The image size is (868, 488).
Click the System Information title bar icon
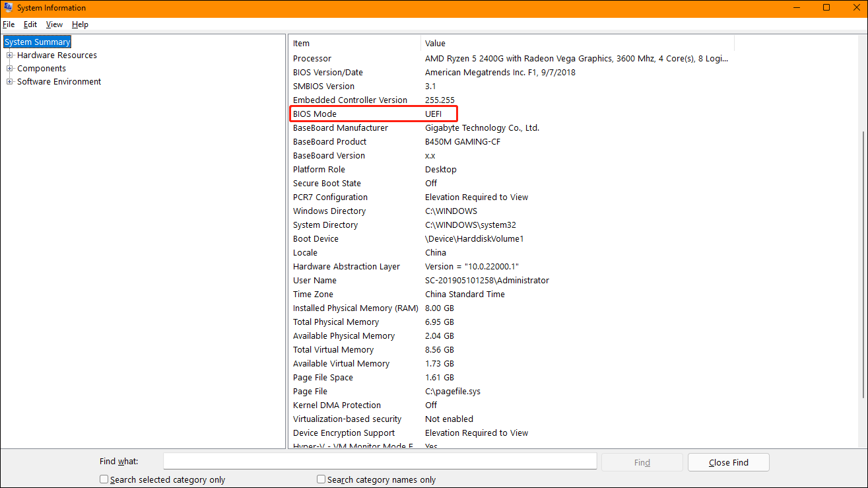pyautogui.click(x=7, y=8)
